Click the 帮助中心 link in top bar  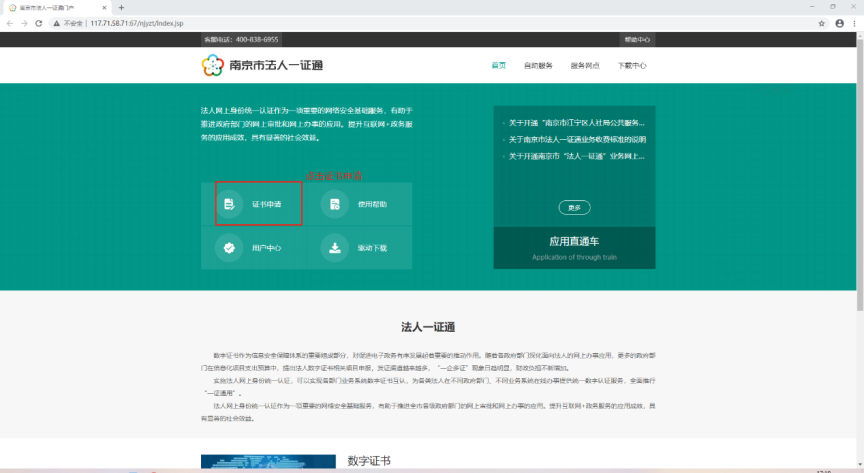(x=637, y=39)
